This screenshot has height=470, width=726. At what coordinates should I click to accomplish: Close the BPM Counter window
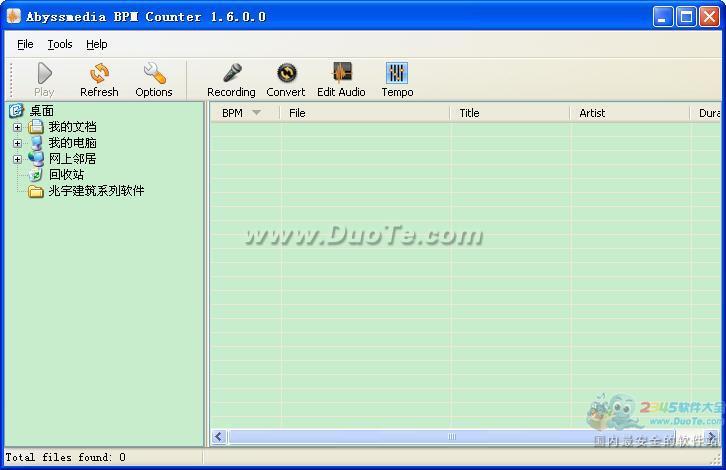click(x=709, y=17)
